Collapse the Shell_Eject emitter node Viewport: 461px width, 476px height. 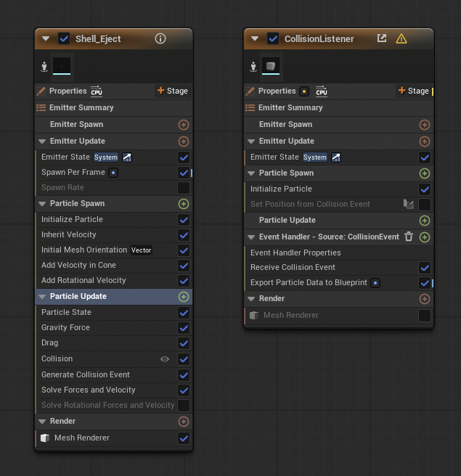click(46, 38)
